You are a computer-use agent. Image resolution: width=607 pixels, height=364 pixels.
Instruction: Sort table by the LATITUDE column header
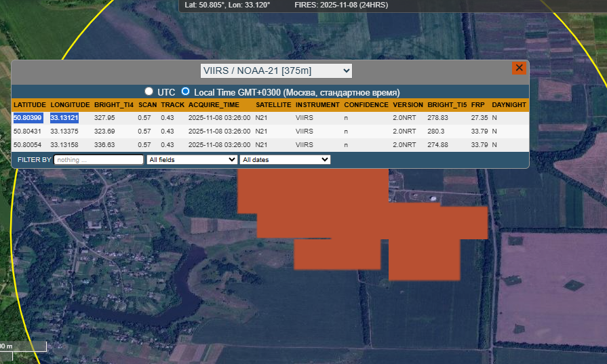coord(30,105)
